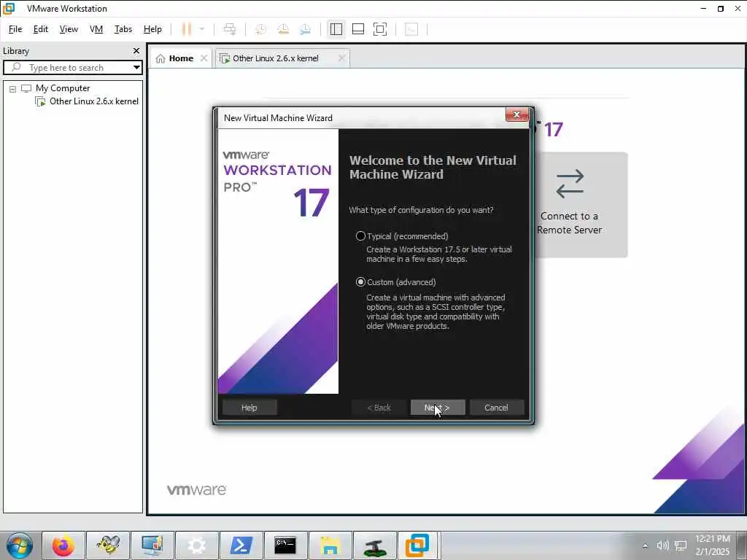
Task: Select My Computer in the Library tree
Action: [x=63, y=88]
